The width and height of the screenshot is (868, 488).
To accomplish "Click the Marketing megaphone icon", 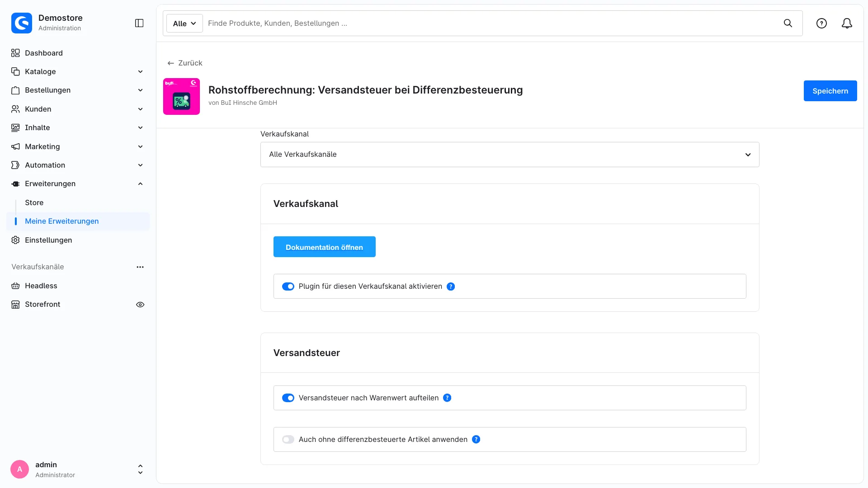I will coord(15,146).
